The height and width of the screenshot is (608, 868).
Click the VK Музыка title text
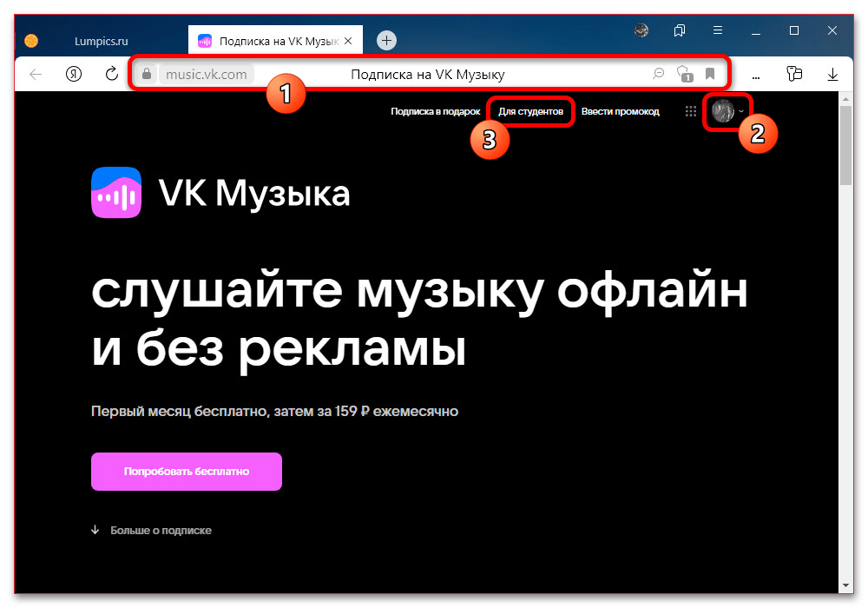pyautogui.click(x=254, y=194)
